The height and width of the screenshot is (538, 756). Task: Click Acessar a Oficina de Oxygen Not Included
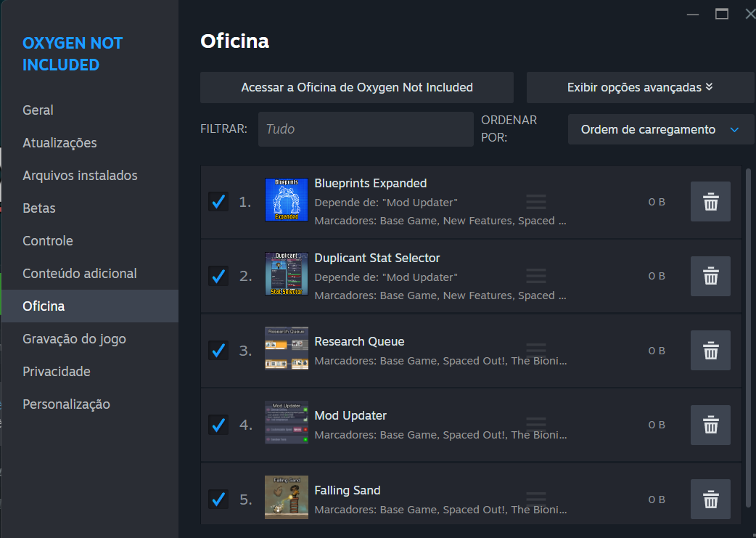(357, 87)
